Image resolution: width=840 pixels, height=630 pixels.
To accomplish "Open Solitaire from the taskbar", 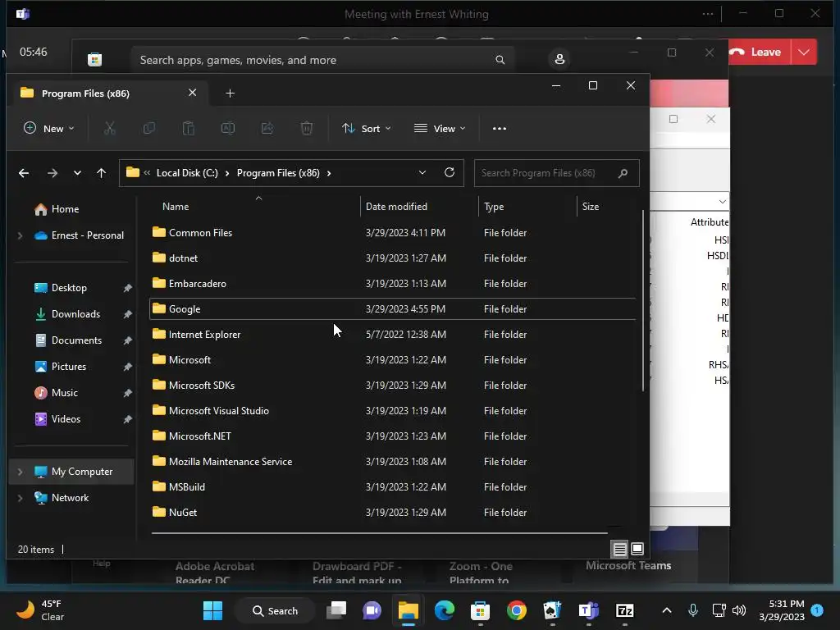I will pyautogui.click(x=552, y=610).
